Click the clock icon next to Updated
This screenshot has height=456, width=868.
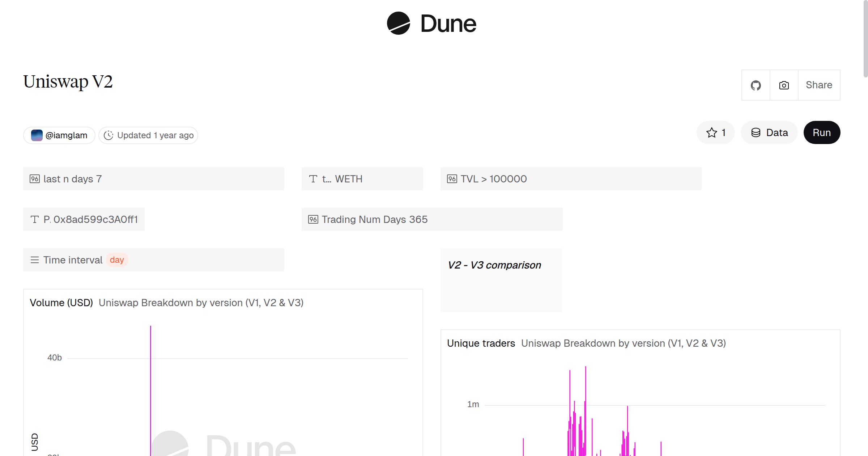pyautogui.click(x=109, y=135)
